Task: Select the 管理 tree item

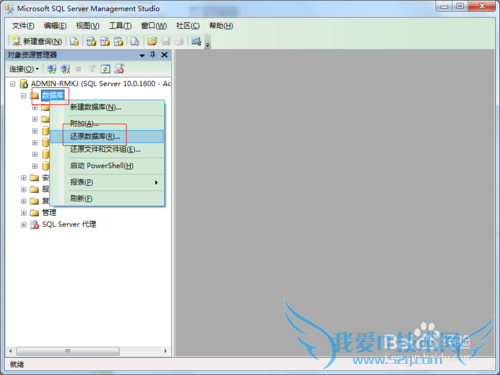Action: 49,213
